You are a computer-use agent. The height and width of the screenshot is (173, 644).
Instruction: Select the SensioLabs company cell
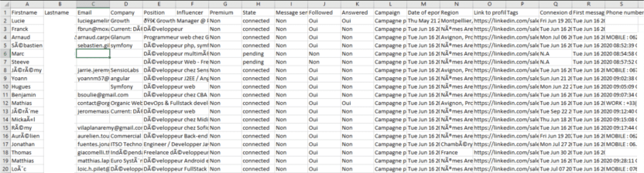pyautogui.click(x=126, y=70)
